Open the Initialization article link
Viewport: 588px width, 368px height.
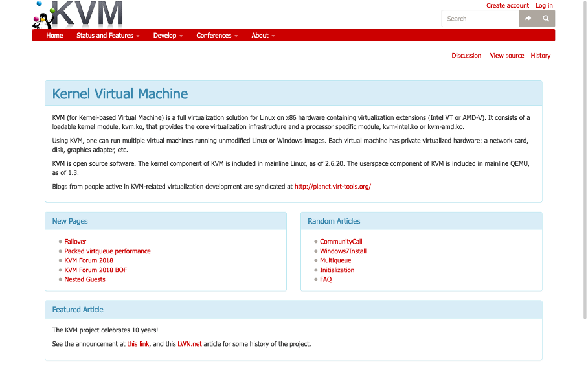337,270
